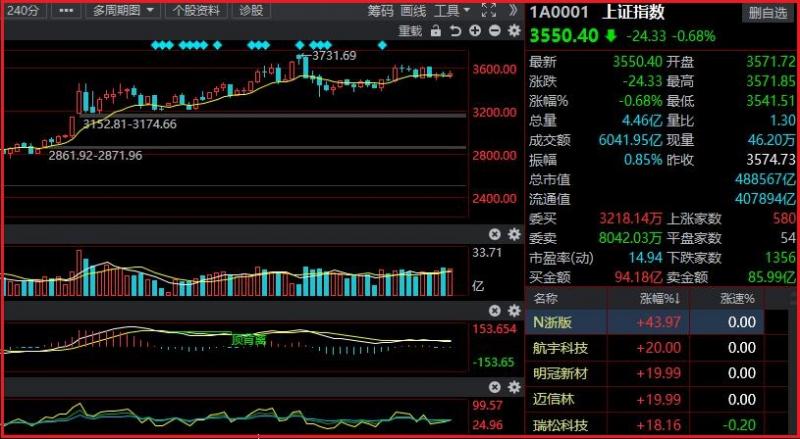
Task: Open the 多周期图 dropdown
Action: (123, 10)
